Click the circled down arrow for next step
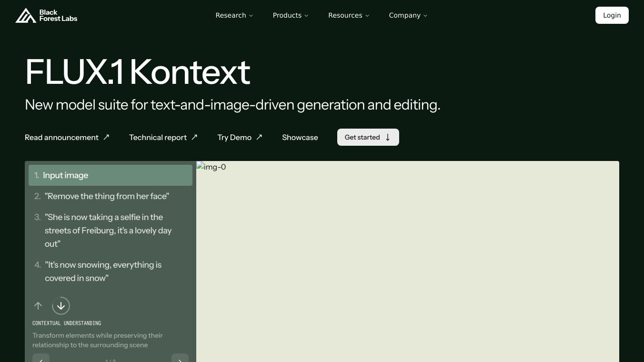 (x=61, y=306)
